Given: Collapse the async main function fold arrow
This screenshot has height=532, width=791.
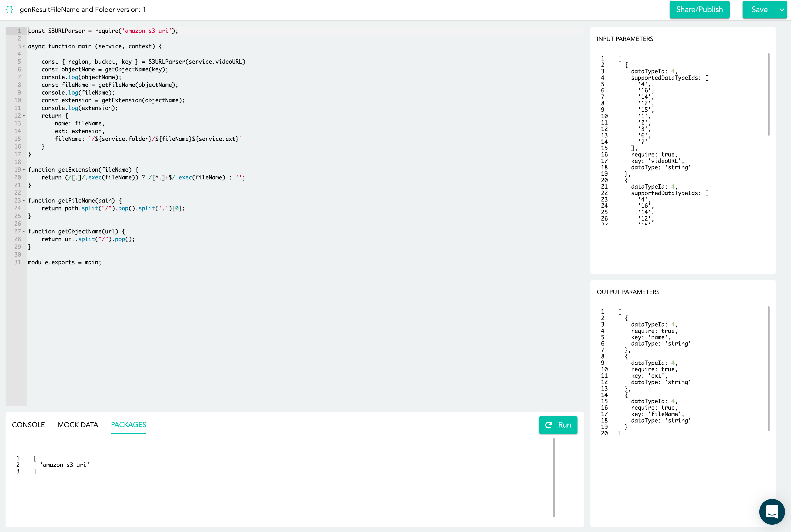Looking at the screenshot, I should pos(24,46).
